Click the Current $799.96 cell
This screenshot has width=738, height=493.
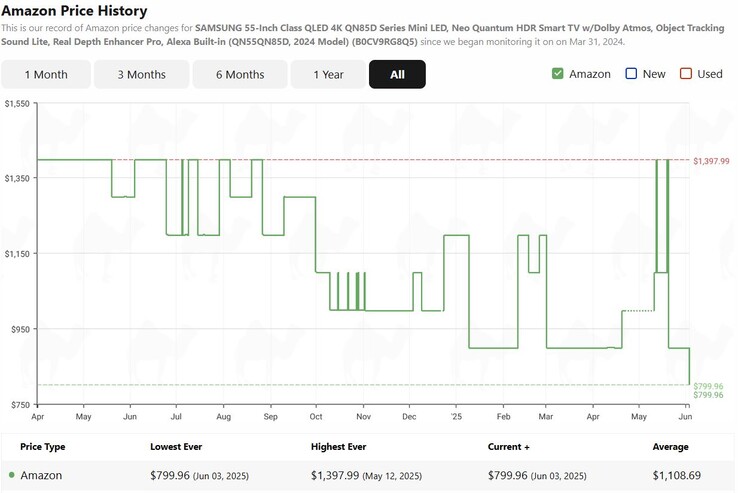537,476
